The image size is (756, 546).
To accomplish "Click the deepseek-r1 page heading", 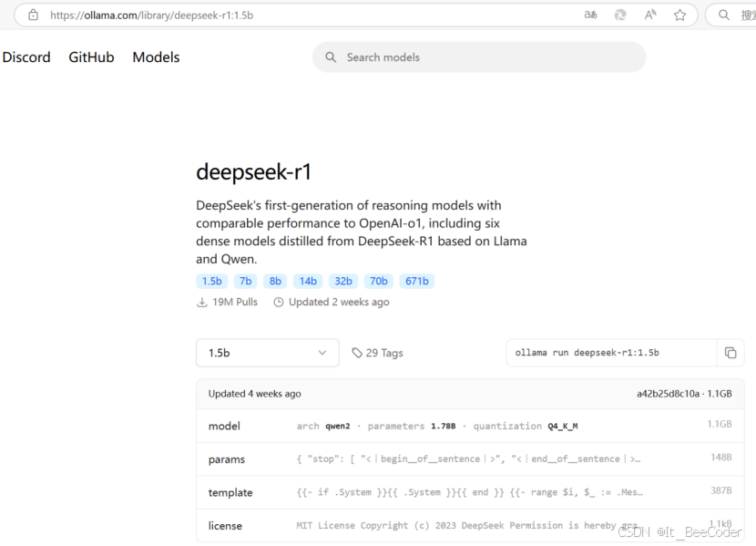I will pos(253,172).
